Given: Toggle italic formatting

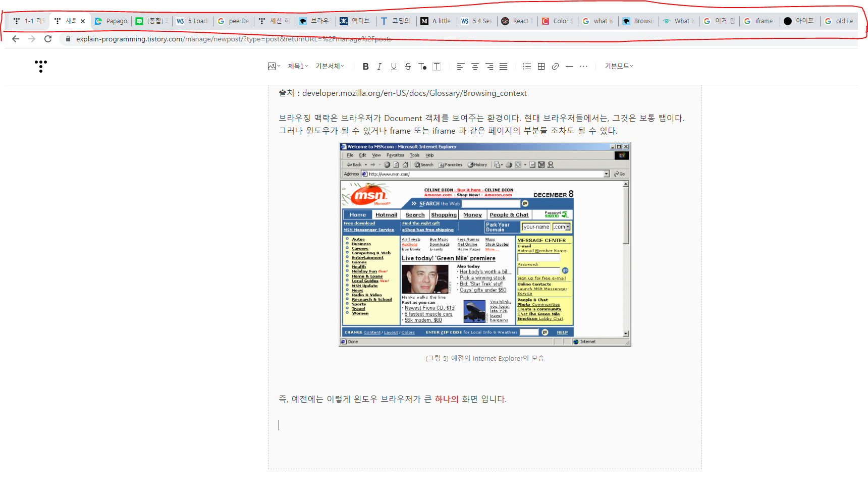Looking at the screenshot, I should pos(379,66).
